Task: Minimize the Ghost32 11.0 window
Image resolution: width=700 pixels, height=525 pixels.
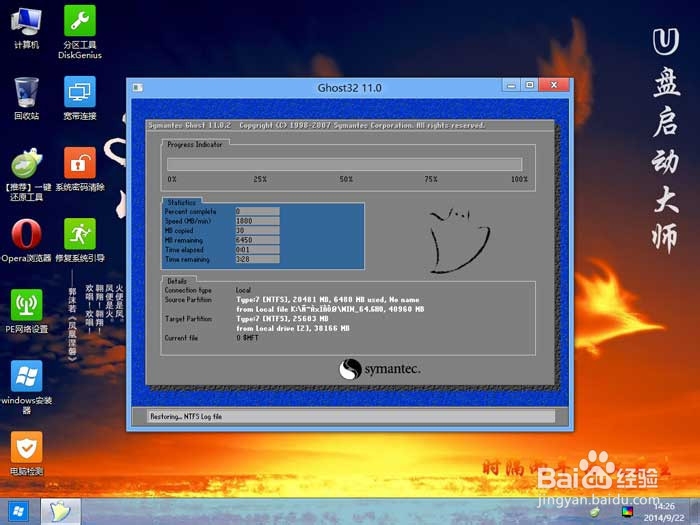Action: pyautogui.click(x=511, y=85)
